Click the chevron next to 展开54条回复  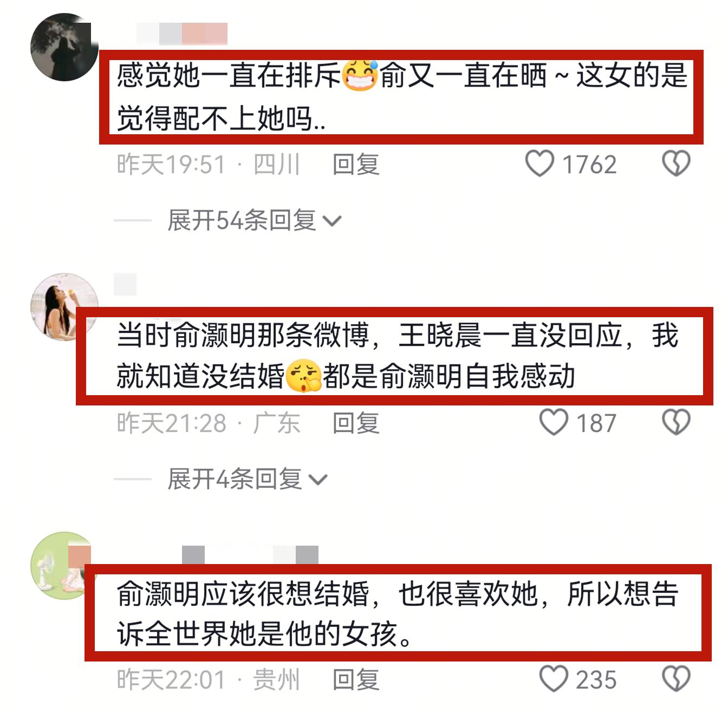pos(331,221)
